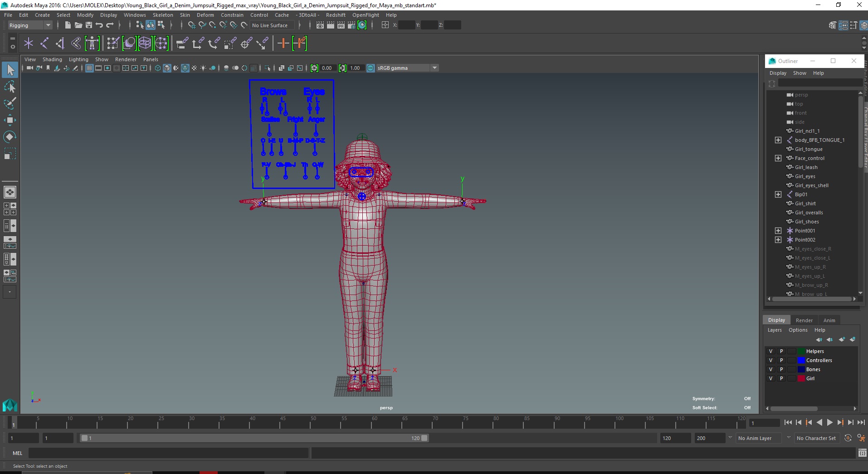This screenshot has height=474, width=868.
Task: Open the Show menu in Outliner
Action: [x=800, y=73]
